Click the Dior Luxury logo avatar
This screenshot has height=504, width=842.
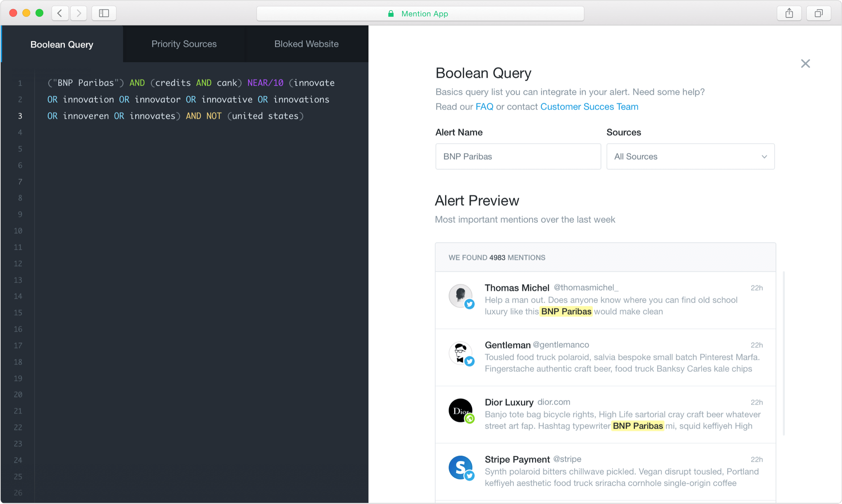click(460, 410)
